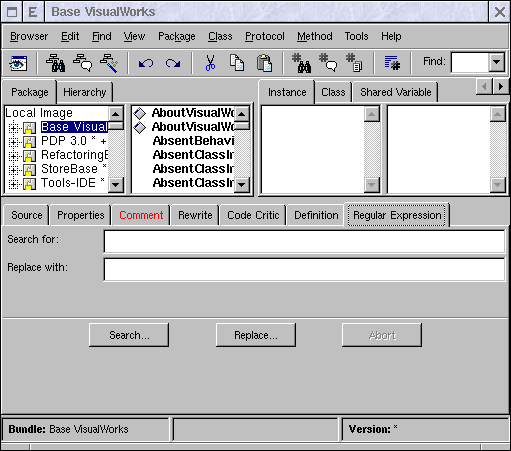Switch to the Source tab
Viewport: 511px width, 451px height.
[27, 215]
